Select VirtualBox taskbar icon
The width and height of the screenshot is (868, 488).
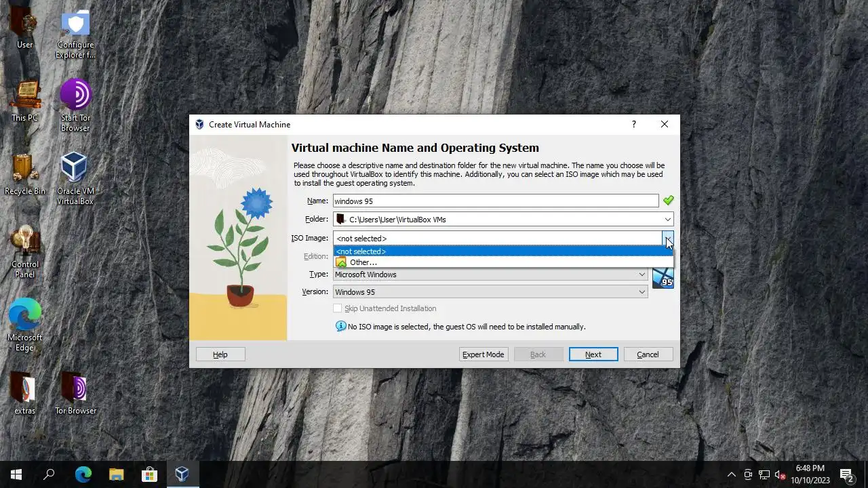pyautogui.click(x=182, y=474)
